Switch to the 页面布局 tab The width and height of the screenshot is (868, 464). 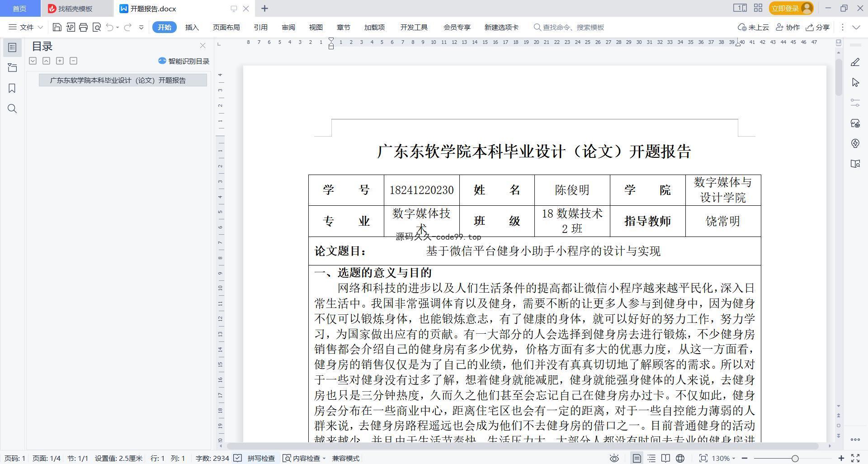point(226,27)
